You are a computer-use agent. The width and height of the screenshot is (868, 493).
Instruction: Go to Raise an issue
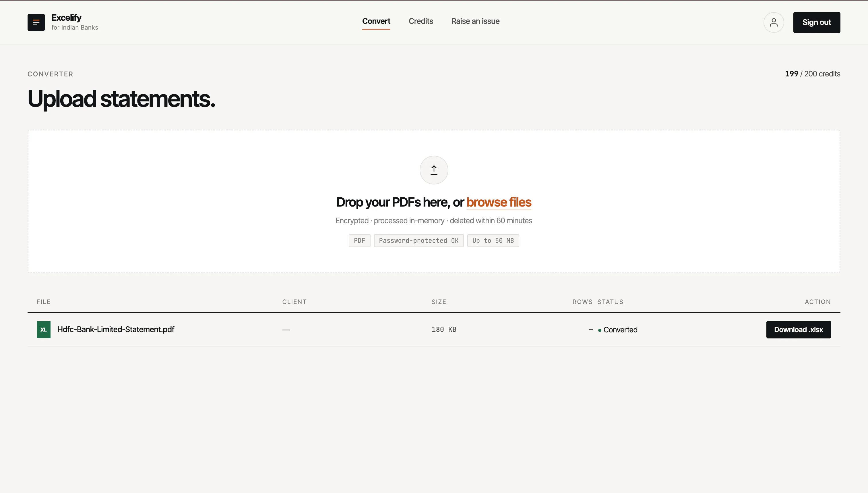(x=475, y=21)
